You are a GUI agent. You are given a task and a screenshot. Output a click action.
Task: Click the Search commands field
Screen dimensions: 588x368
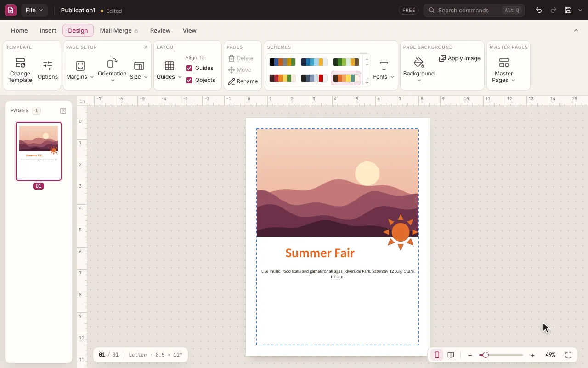[x=474, y=10]
